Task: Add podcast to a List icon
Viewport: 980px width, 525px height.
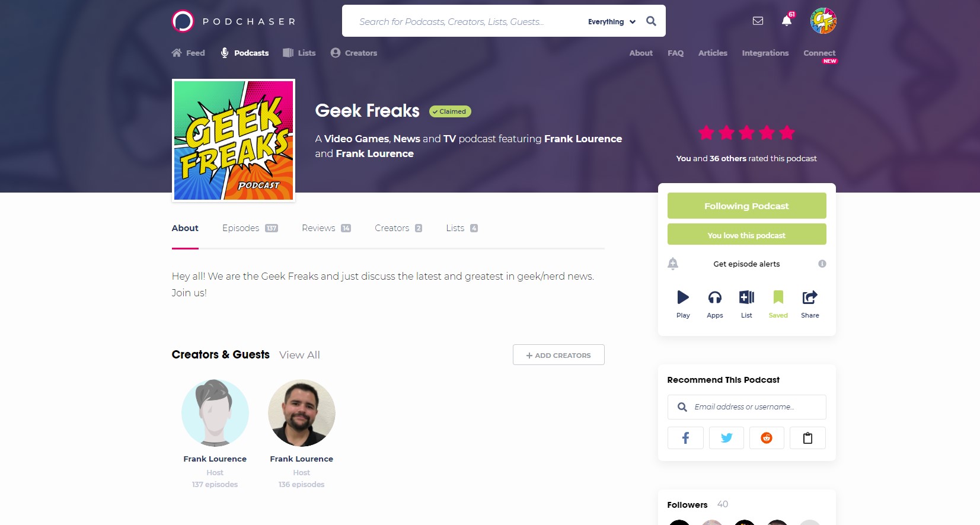Action: click(x=746, y=297)
